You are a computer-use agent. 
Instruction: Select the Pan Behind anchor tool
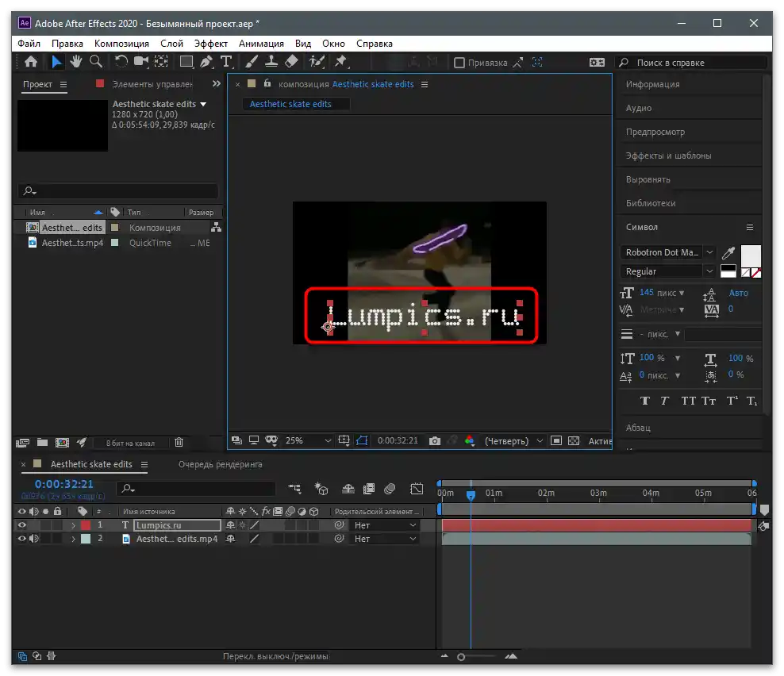161,62
